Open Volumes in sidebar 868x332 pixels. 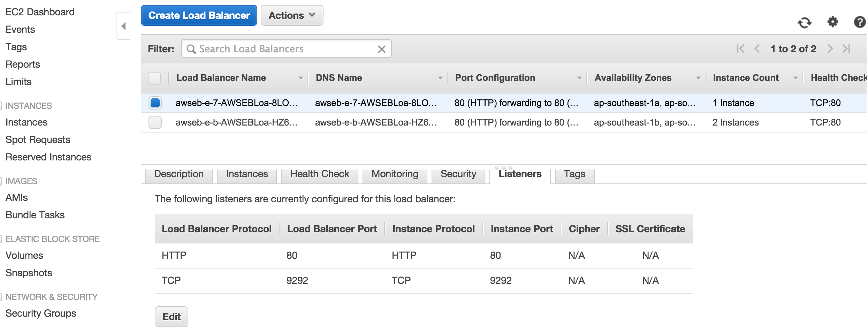pos(24,256)
